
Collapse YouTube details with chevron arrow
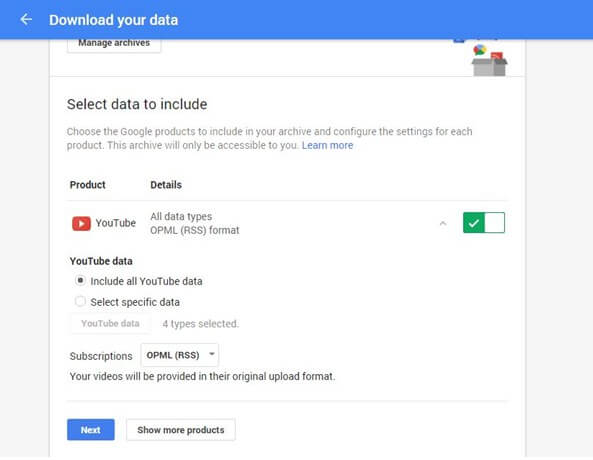click(443, 224)
